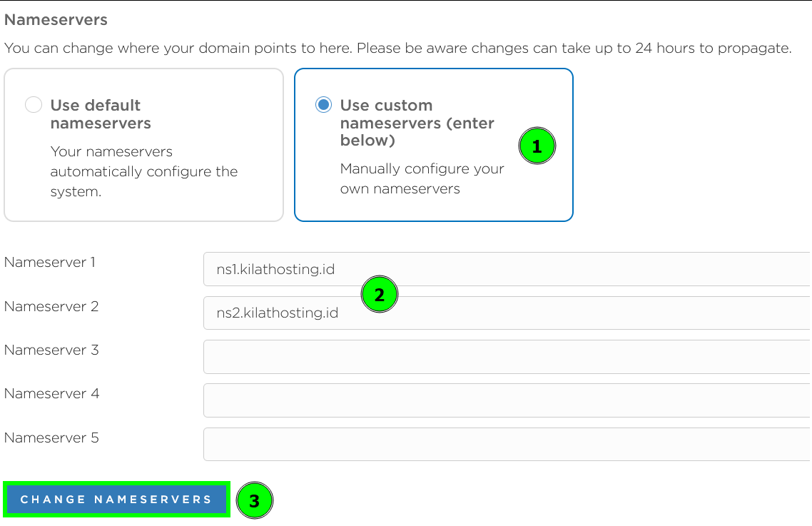This screenshot has width=812, height=526.
Task: Select the Use default nameservers radio button
Action: pos(34,104)
